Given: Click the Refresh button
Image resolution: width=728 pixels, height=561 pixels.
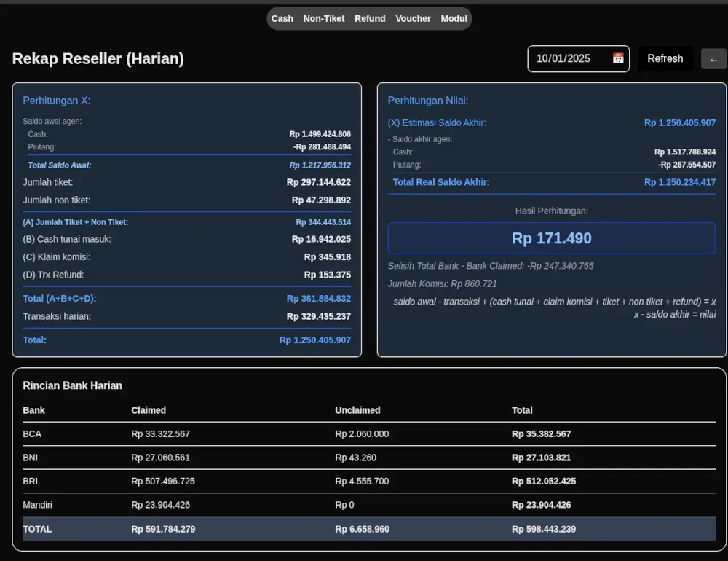Looking at the screenshot, I should [x=665, y=58].
